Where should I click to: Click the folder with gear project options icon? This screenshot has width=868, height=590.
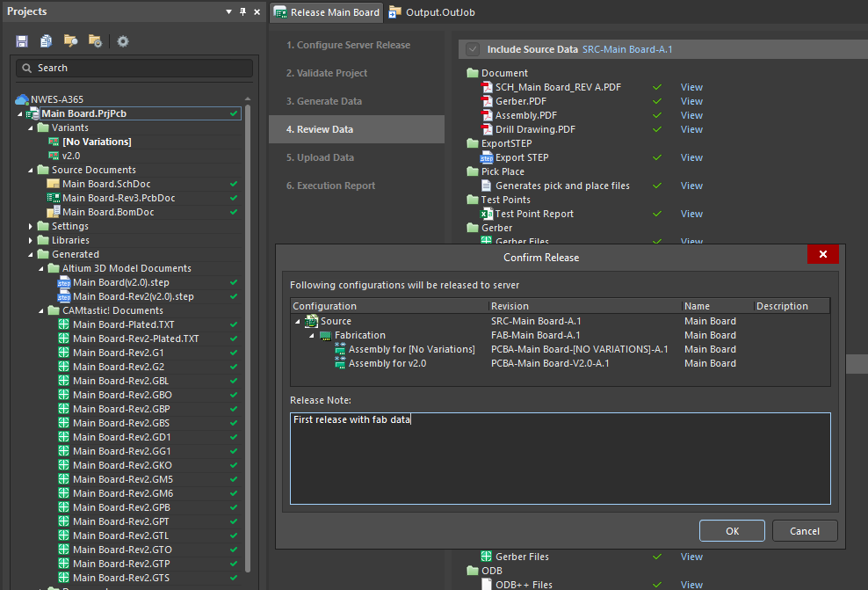click(x=95, y=41)
